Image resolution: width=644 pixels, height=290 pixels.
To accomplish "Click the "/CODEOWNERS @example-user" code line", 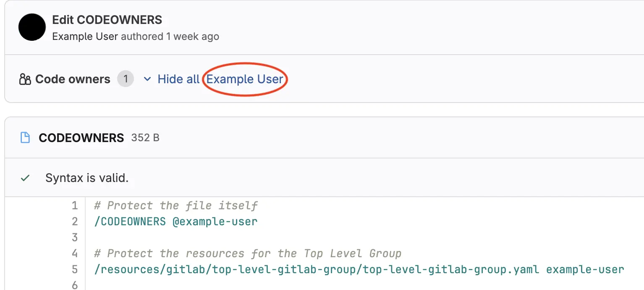I will tap(176, 221).
